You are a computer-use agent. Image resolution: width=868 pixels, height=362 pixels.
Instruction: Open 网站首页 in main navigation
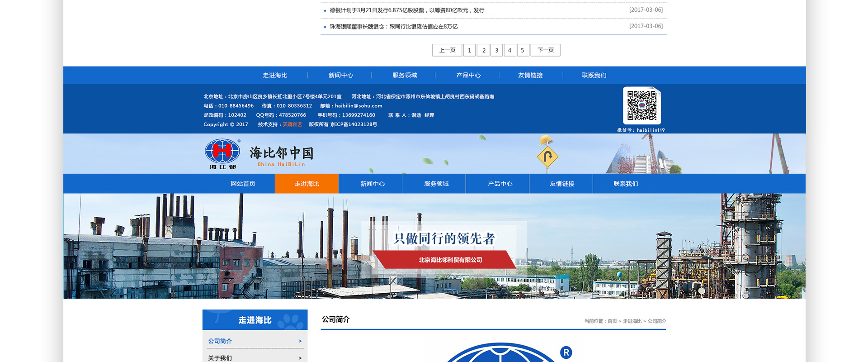243,184
